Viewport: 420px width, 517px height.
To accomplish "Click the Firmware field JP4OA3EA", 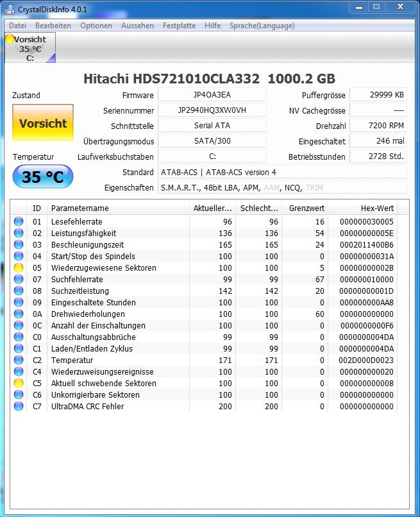I will (212, 95).
